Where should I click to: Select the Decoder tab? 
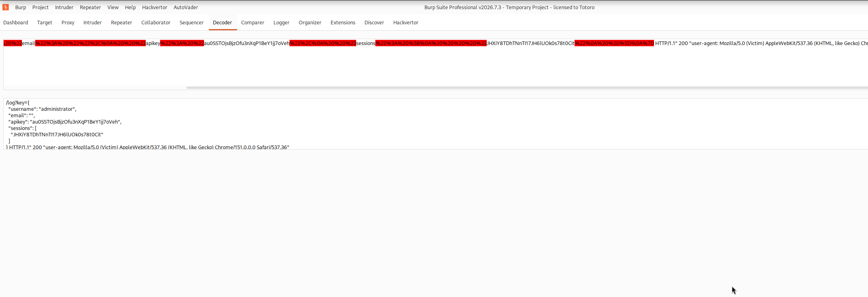pos(222,22)
